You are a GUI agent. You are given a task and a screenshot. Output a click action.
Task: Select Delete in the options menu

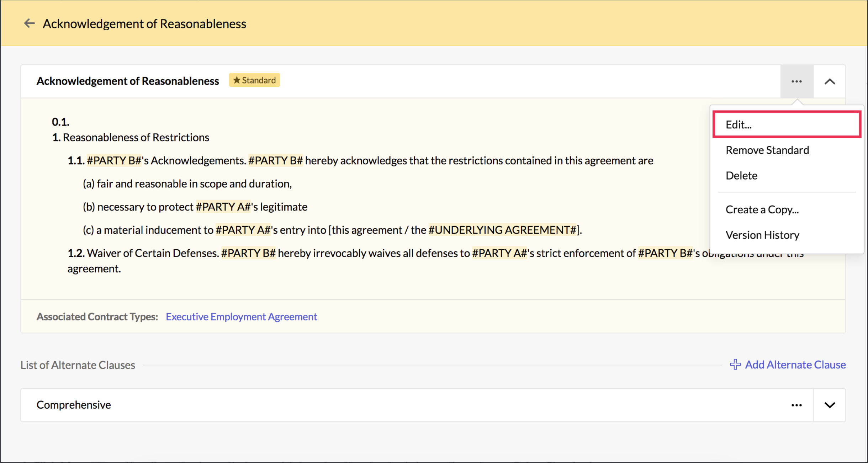pos(741,176)
